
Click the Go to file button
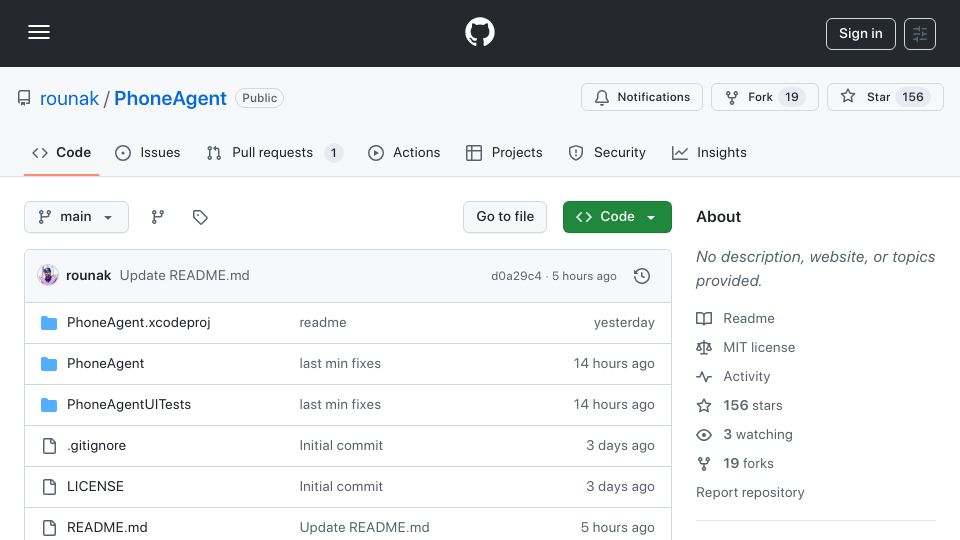505,217
